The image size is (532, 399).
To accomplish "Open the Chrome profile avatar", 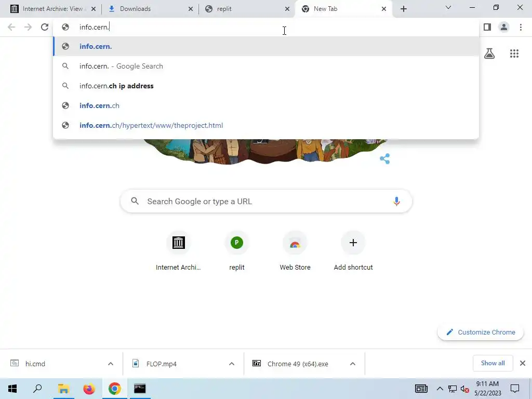I will tap(504, 27).
